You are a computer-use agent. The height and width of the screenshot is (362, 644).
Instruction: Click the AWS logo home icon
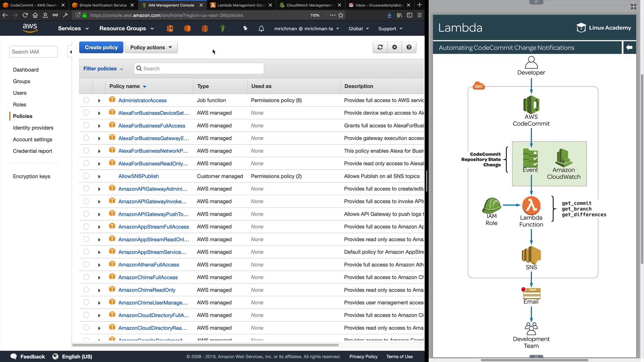pos(30,28)
